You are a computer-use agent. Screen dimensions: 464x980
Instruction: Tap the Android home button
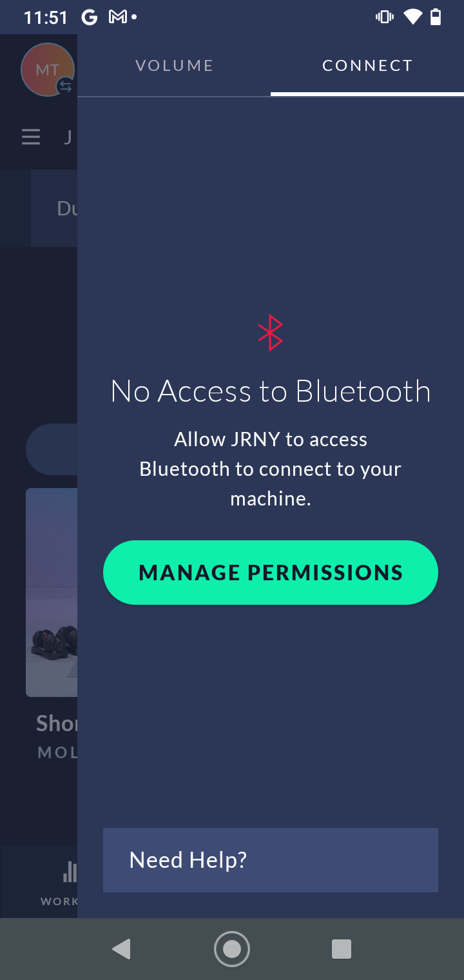point(232,949)
